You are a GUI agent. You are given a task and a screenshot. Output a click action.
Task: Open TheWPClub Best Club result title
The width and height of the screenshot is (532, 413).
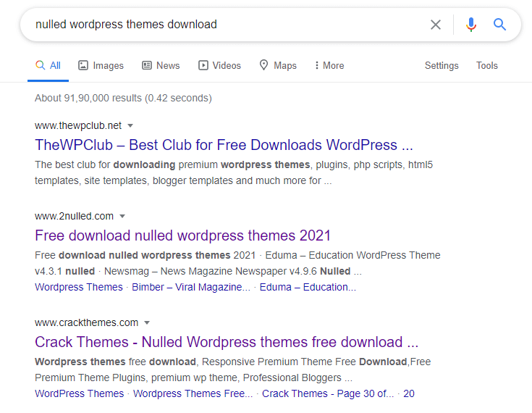pyautogui.click(x=224, y=145)
